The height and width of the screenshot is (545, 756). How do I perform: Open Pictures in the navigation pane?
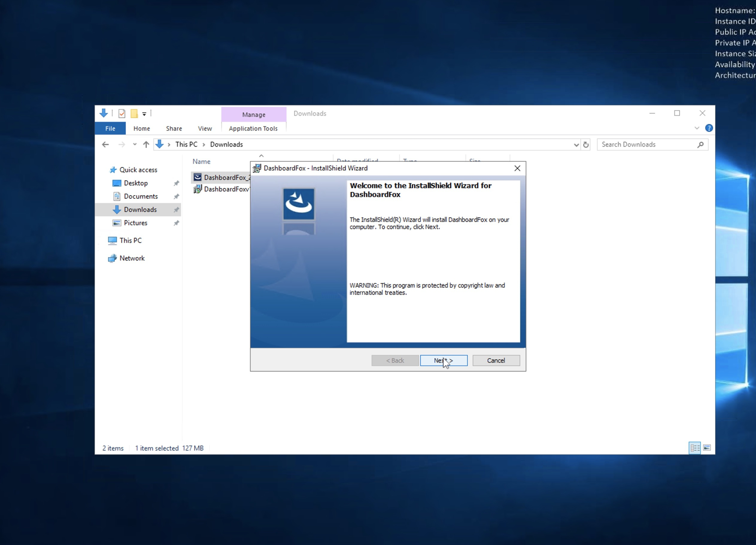135,223
